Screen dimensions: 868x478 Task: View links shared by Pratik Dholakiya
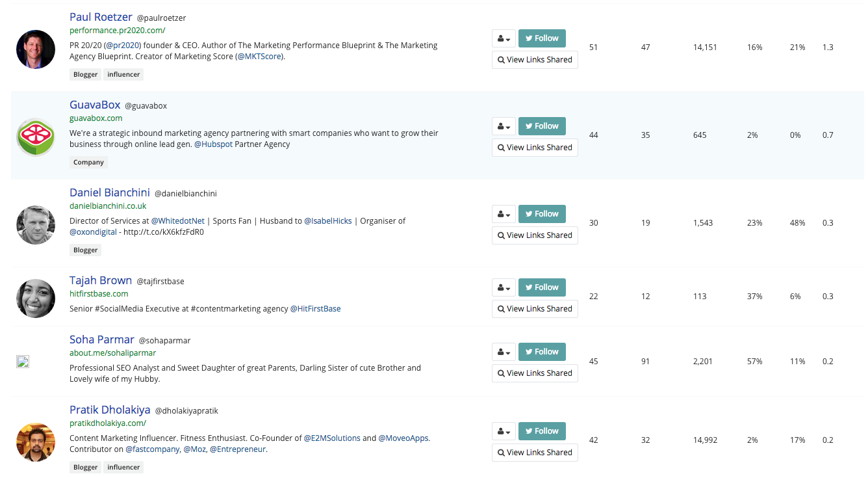pos(535,453)
